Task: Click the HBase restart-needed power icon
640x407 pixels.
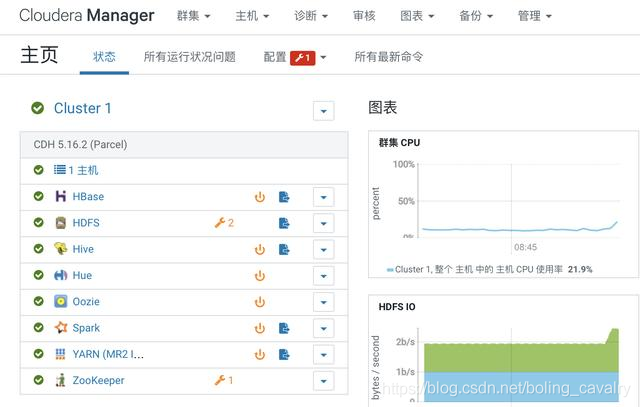Action: 260,197
